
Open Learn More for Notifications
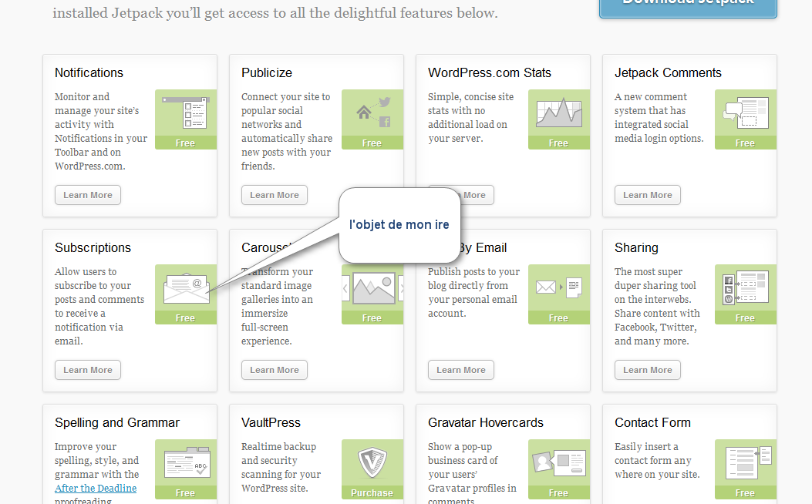tap(88, 195)
